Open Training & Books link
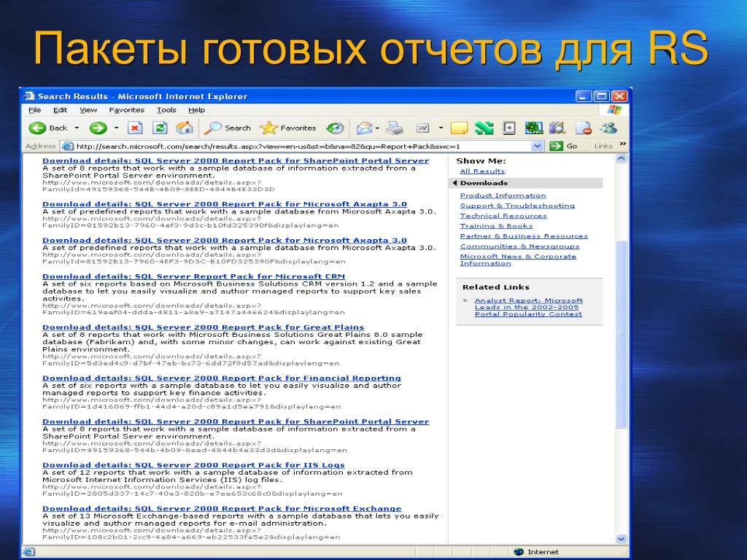This screenshot has height=560, width=747. [x=496, y=226]
